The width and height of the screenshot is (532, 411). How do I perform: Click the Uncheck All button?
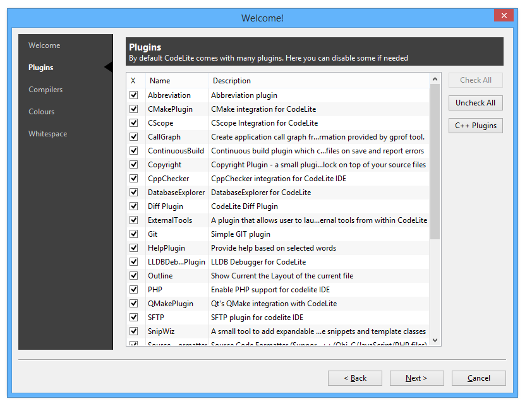[475, 103]
